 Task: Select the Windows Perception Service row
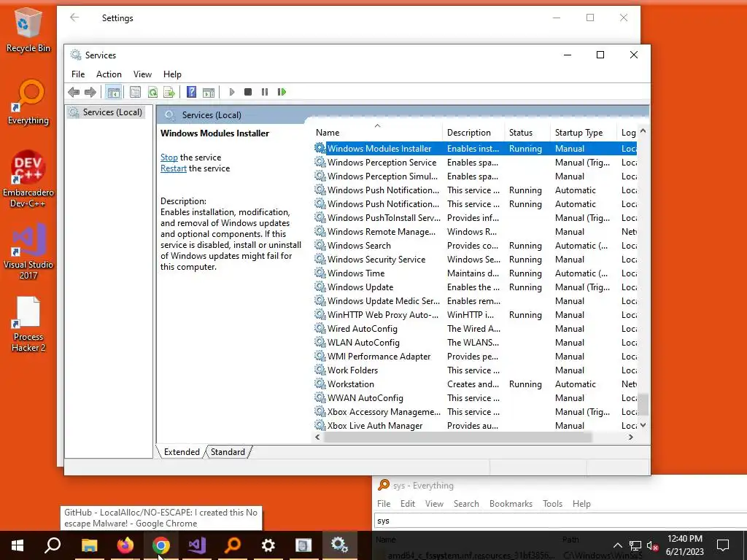475,163
